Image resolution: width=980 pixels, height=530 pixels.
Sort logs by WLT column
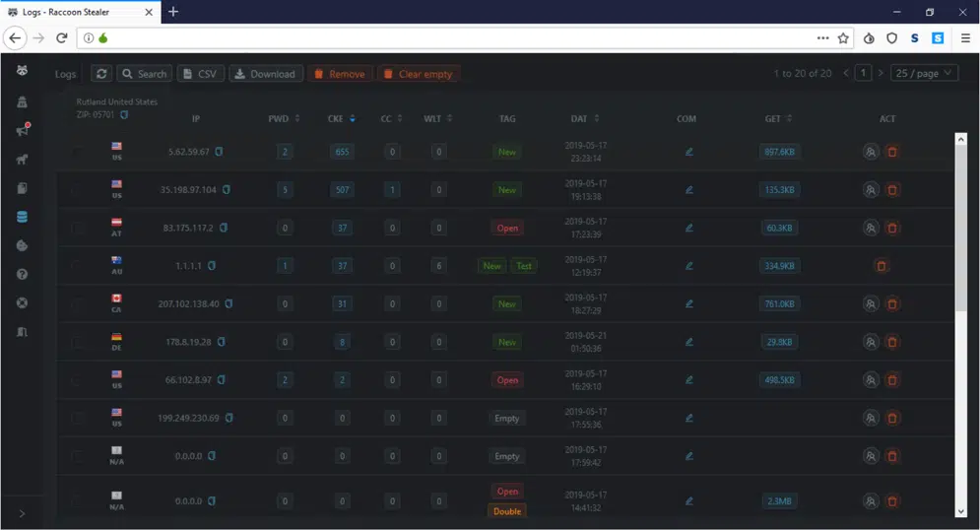(x=449, y=119)
